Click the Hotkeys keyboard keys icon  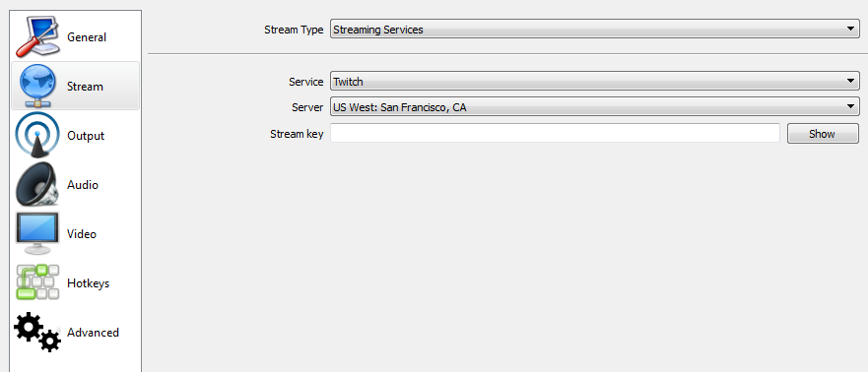[37, 282]
